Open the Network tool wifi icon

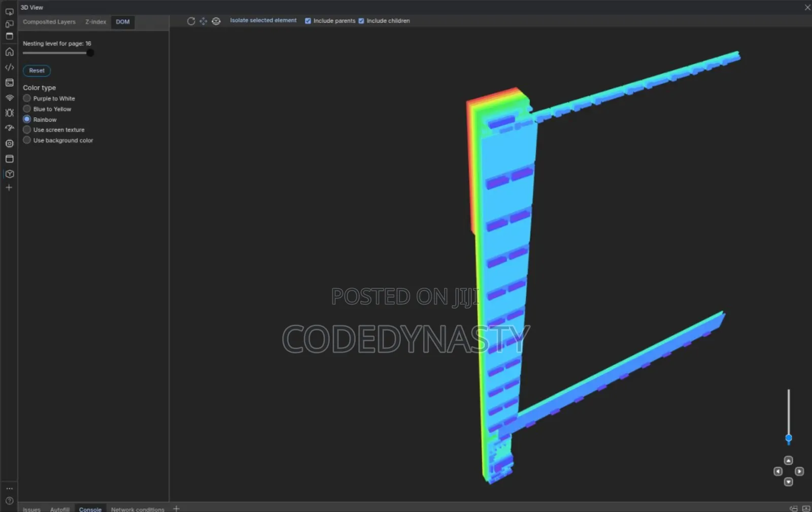point(9,97)
